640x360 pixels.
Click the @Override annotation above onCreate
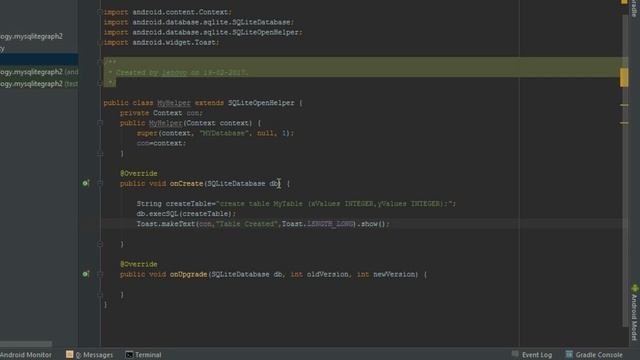(139, 173)
